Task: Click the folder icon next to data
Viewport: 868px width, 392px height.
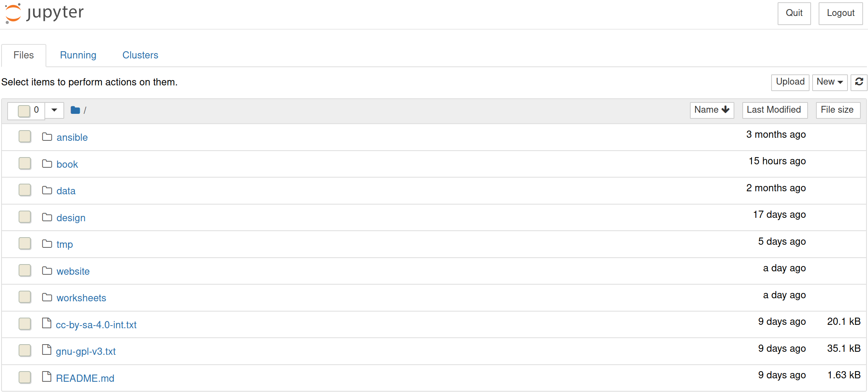Action: [47, 190]
